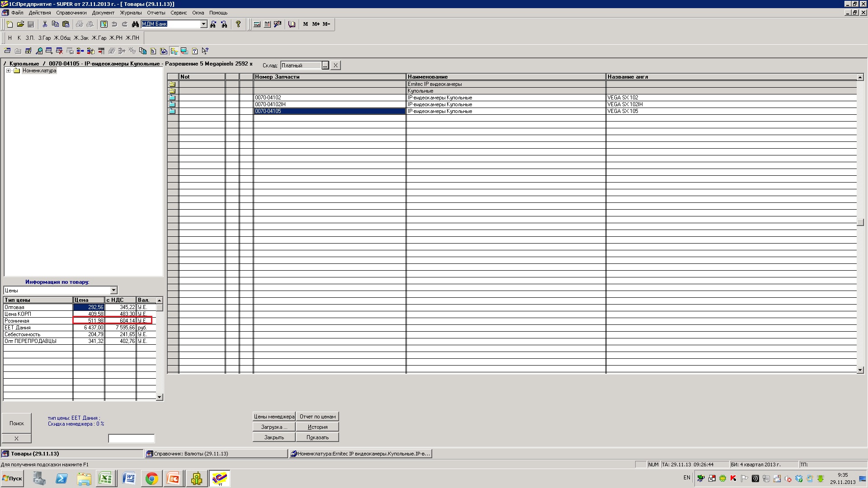Viewport: 868px width, 488px height.
Task: Click the empty input field beside Поиск
Action: [x=131, y=438]
